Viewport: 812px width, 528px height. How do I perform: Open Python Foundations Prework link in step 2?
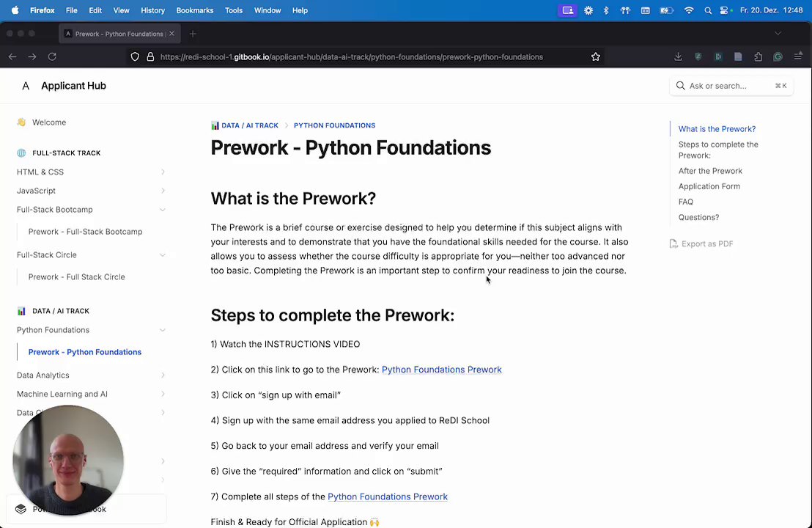pos(442,370)
